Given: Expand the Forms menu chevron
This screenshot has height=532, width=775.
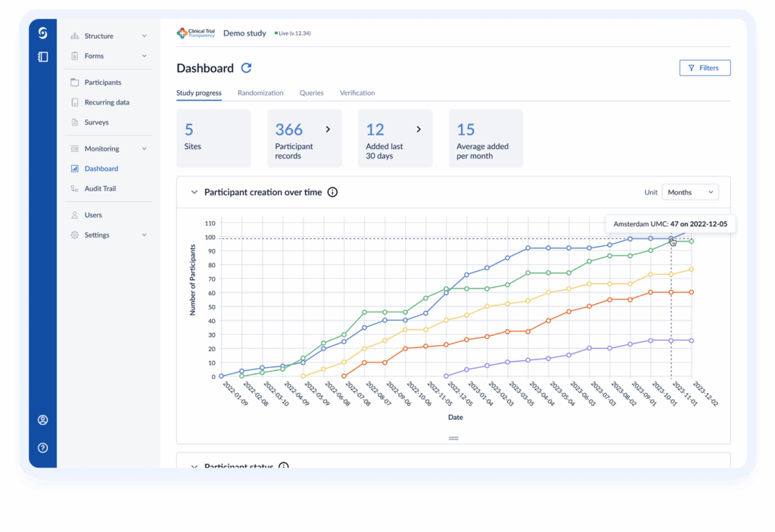Looking at the screenshot, I should coord(144,56).
